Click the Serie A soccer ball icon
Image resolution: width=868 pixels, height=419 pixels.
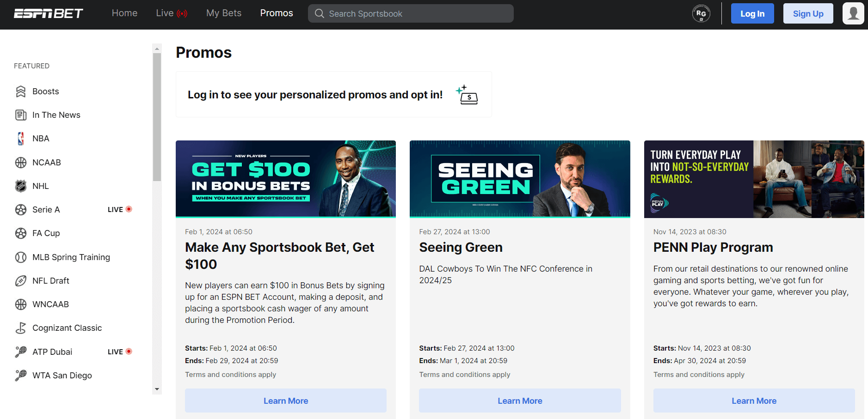point(21,210)
